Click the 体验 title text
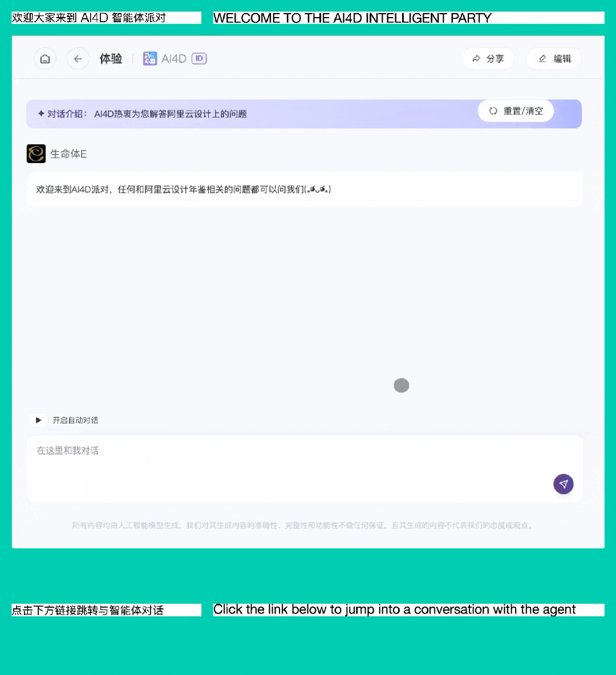The width and height of the screenshot is (616, 675). coord(111,59)
